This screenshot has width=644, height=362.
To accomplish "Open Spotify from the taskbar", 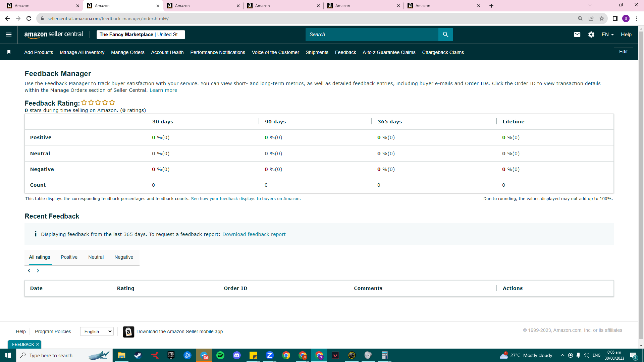I will [220, 355].
